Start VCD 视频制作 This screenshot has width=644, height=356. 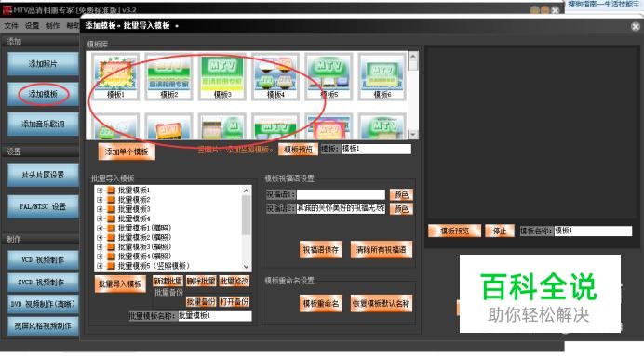43,260
